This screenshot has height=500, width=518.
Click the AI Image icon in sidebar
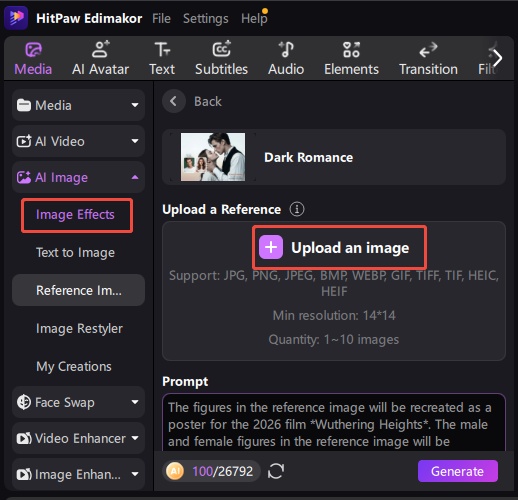[x=24, y=177]
